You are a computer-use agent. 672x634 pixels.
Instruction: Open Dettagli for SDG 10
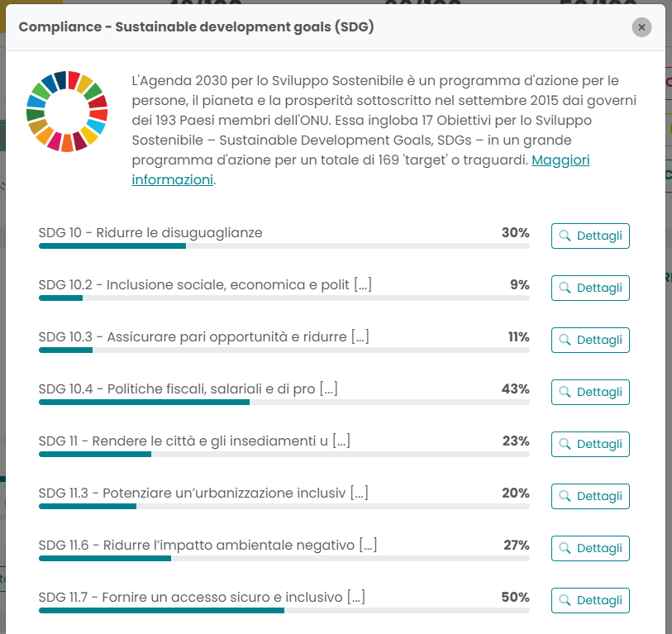[590, 236]
